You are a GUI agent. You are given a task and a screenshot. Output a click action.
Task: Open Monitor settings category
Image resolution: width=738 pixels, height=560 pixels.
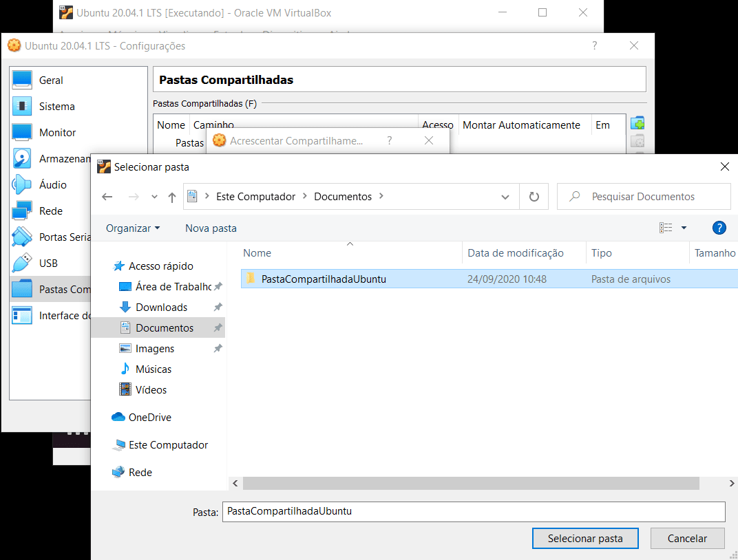click(57, 133)
